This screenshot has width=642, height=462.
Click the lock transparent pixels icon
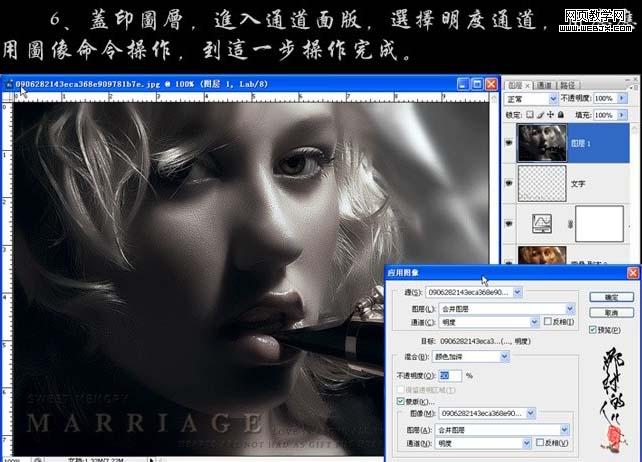(530, 115)
